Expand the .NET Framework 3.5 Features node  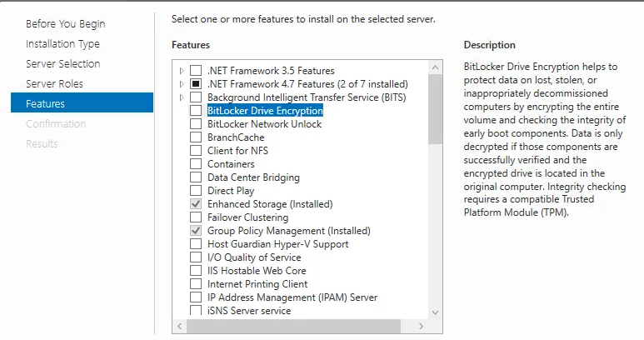click(182, 71)
